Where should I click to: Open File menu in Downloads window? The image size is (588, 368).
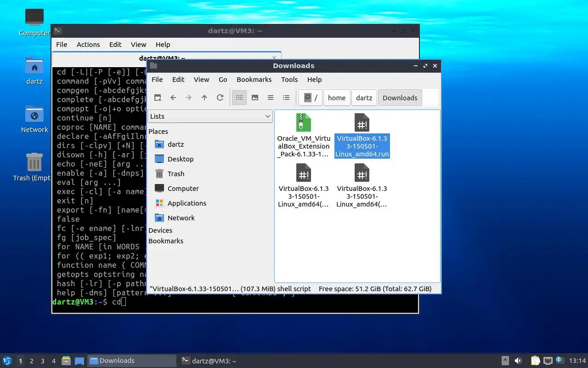157,79
